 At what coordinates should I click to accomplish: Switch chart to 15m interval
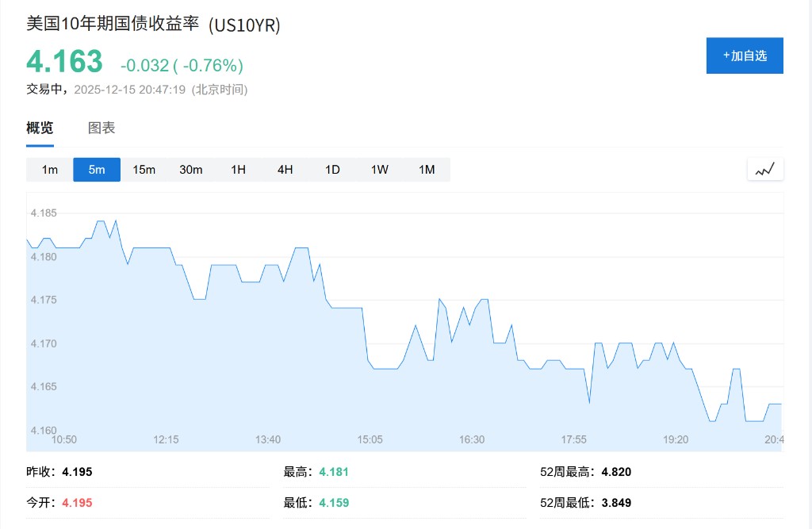click(x=144, y=170)
